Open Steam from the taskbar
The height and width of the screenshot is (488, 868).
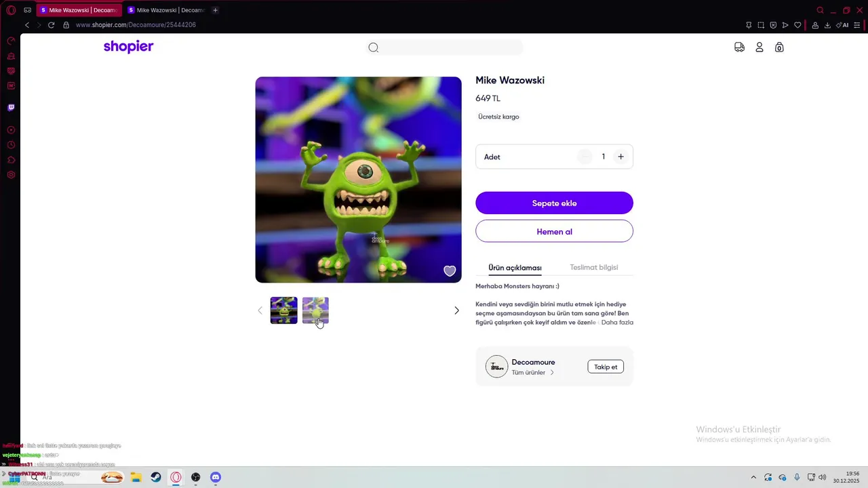(x=156, y=477)
